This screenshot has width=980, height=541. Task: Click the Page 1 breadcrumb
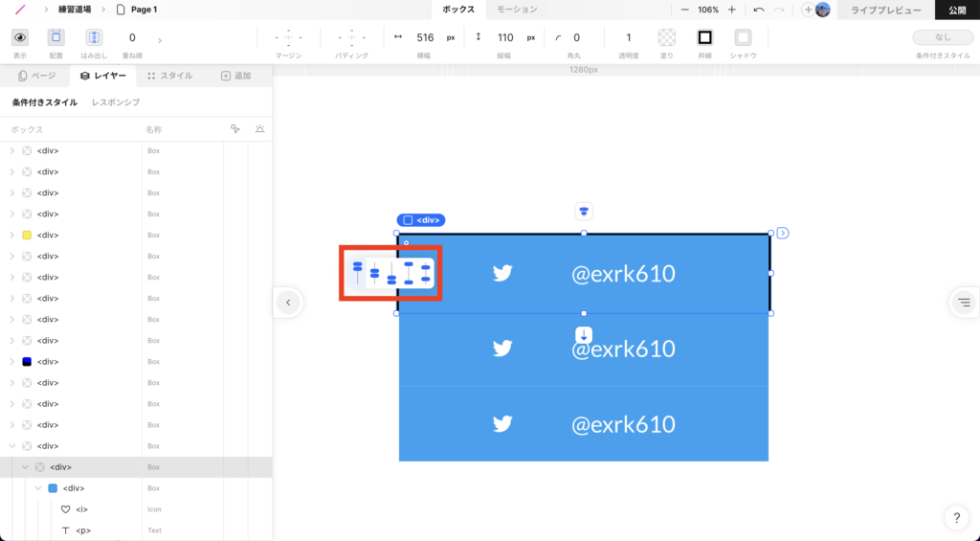[x=137, y=10]
